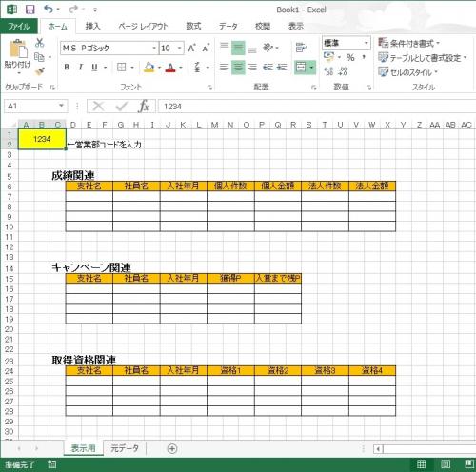
Task: Click the Percent Style icon
Action: pyautogui.click(x=350, y=57)
